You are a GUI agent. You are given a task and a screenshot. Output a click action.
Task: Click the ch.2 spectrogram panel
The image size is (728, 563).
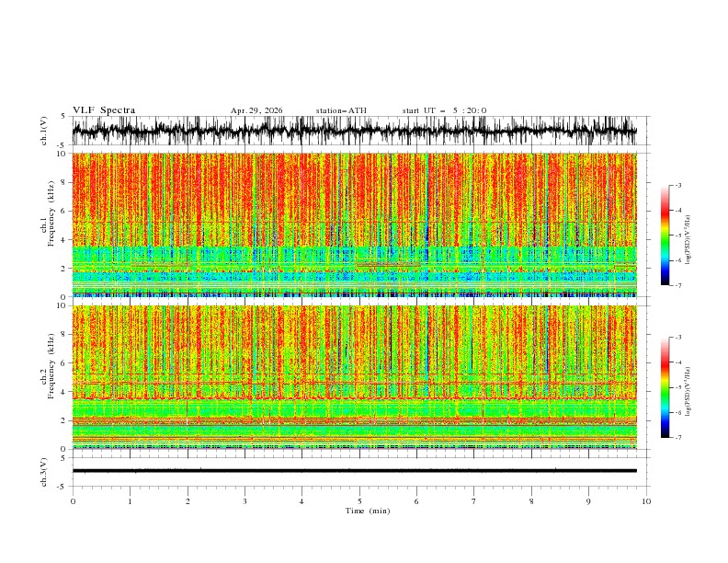(354, 377)
